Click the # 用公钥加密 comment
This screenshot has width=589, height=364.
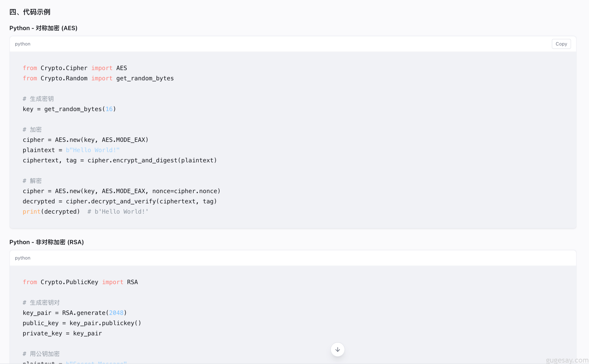click(41, 354)
